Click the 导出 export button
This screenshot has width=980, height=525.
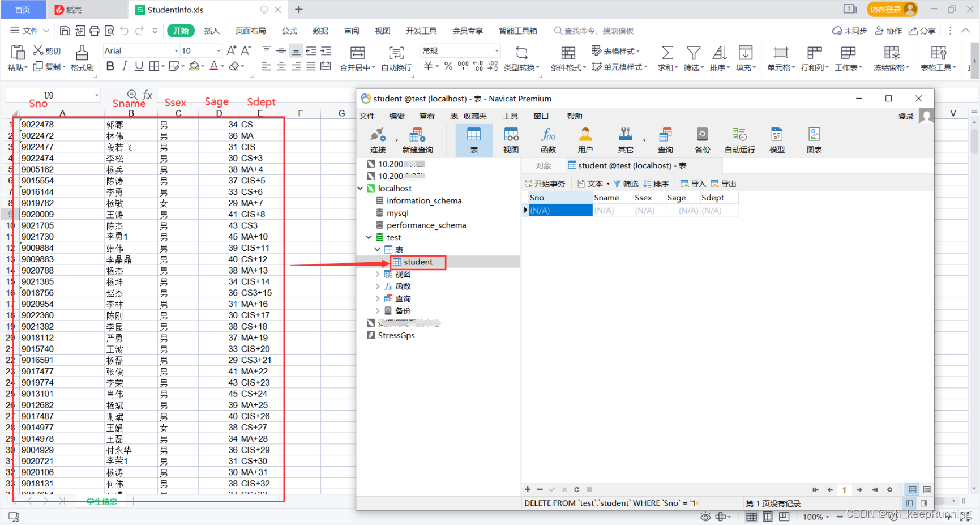point(723,183)
